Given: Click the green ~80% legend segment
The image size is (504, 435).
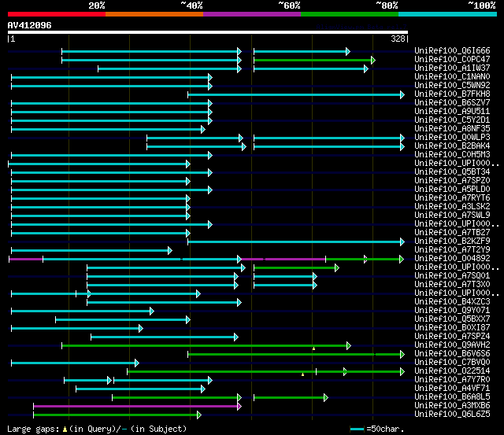Looking at the screenshot, I should 350,14.
